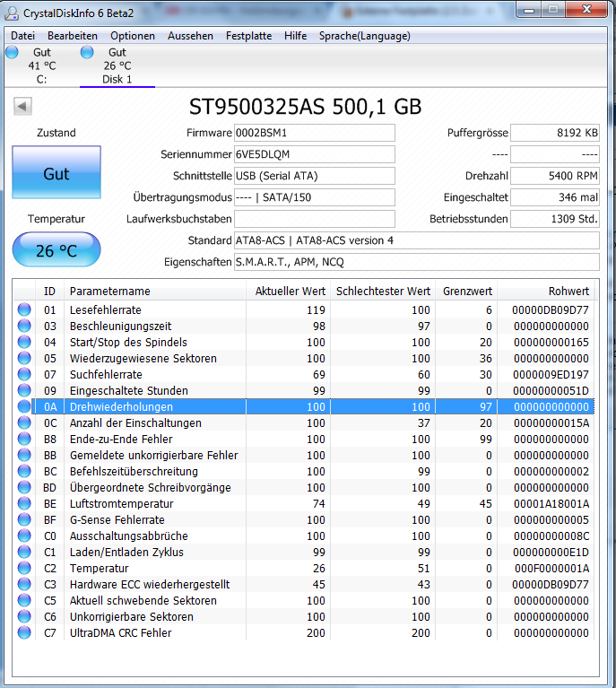
Task: Click the Übertragungsmodus field SATA/150
Action: click(x=315, y=197)
